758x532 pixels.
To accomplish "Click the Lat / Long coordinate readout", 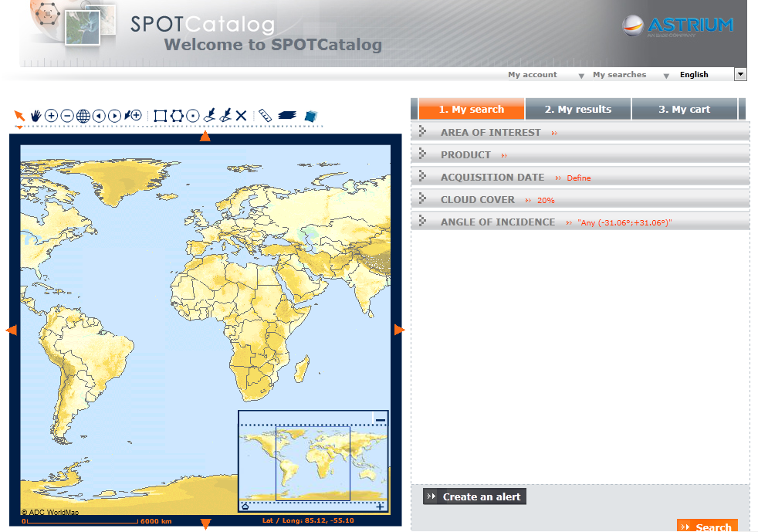I will point(308,521).
